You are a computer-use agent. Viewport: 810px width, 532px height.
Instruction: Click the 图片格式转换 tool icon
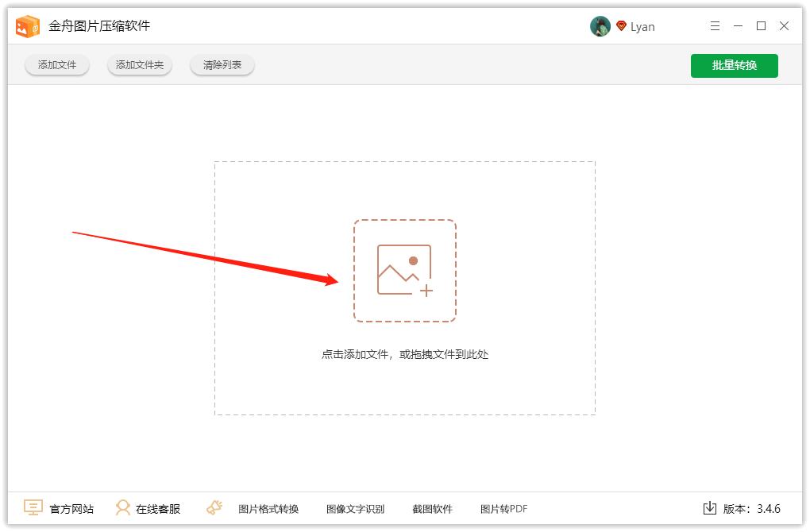[213, 508]
